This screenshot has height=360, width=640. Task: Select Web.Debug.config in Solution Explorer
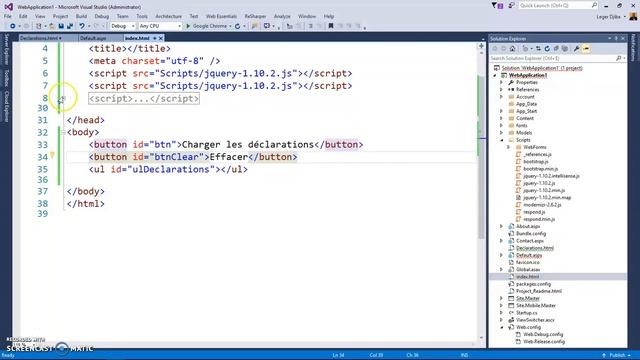click(543, 335)
